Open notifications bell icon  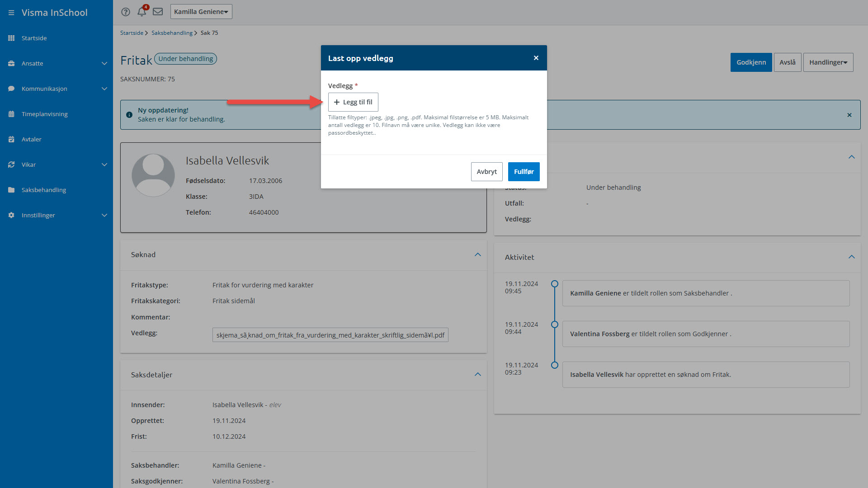(142, 12)
